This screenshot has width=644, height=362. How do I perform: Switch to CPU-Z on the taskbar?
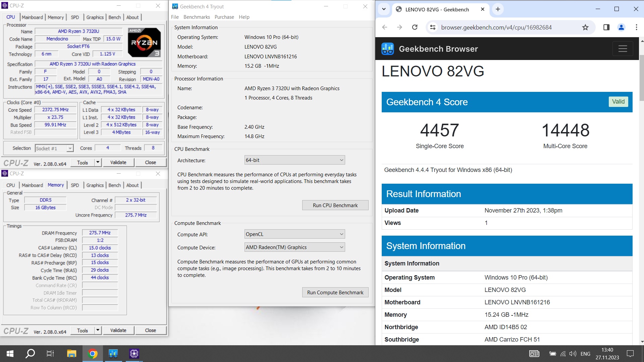134,354
